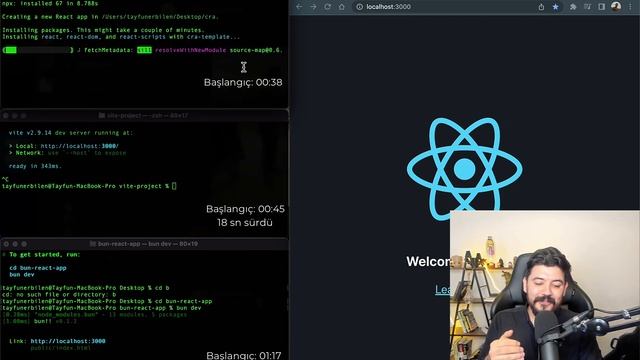Image resolution: width=640 pixels, height=360 pixels.
Task: Open the browser three-dot menu
Action: (x=631, y=7)
